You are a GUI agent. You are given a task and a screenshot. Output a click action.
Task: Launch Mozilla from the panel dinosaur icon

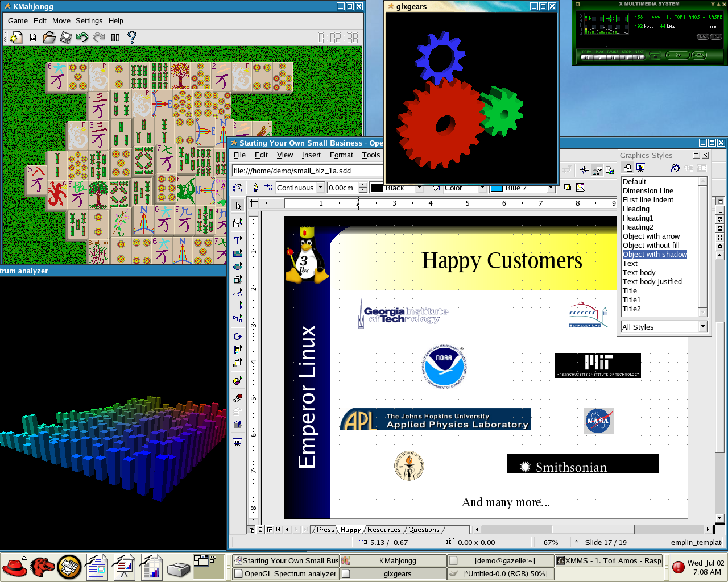click(43, 567)
